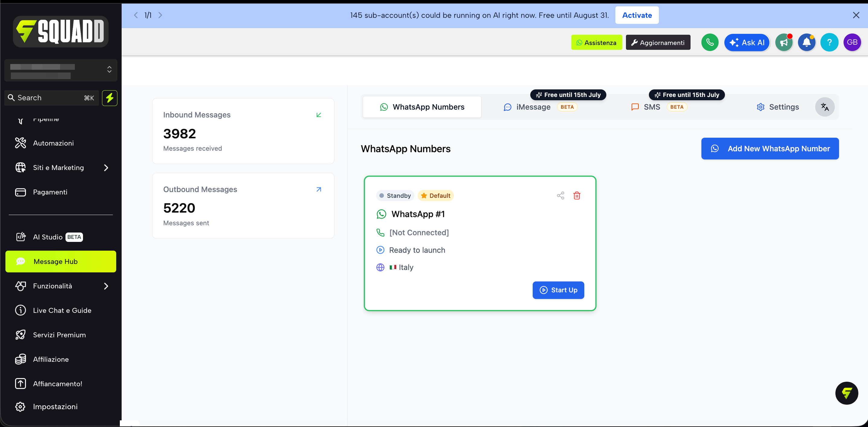
Task: Open the bell notifications icon
Action: pos(806,43)
